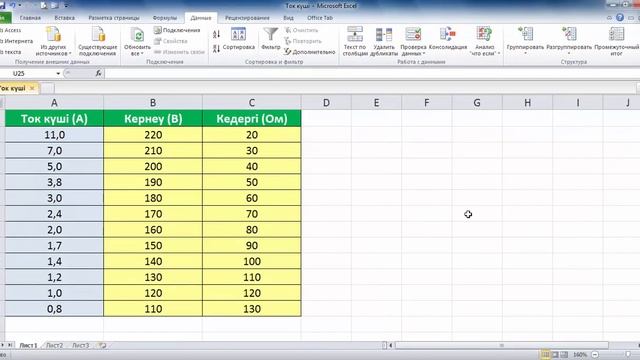
Task: Click zoom out minus button
Action: [595, 355]
